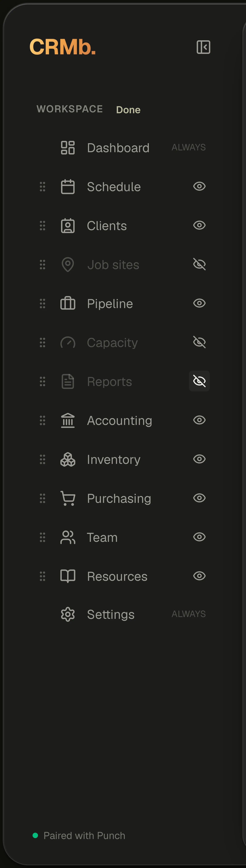Click the Job sites drag handle
Image resolution: width=246 pixels, height=868 pixels.
click(x=42, y=264)
